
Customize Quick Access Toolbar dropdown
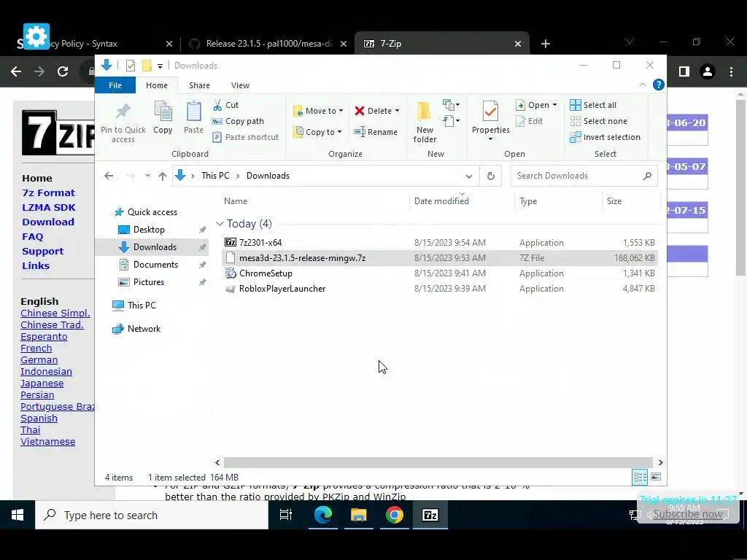[160, 66]
